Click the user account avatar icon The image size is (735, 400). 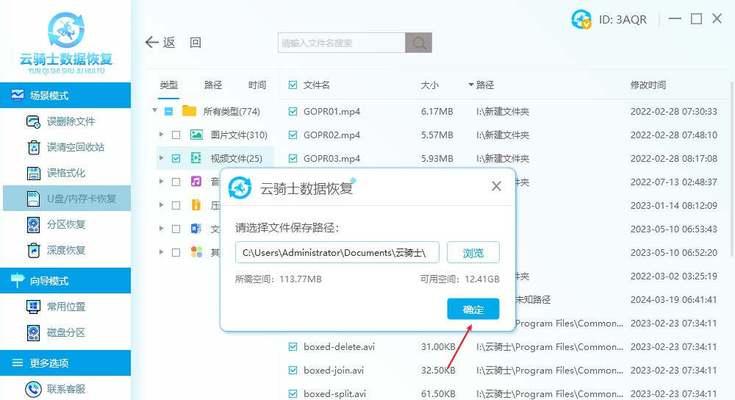(x=581, y=20)
